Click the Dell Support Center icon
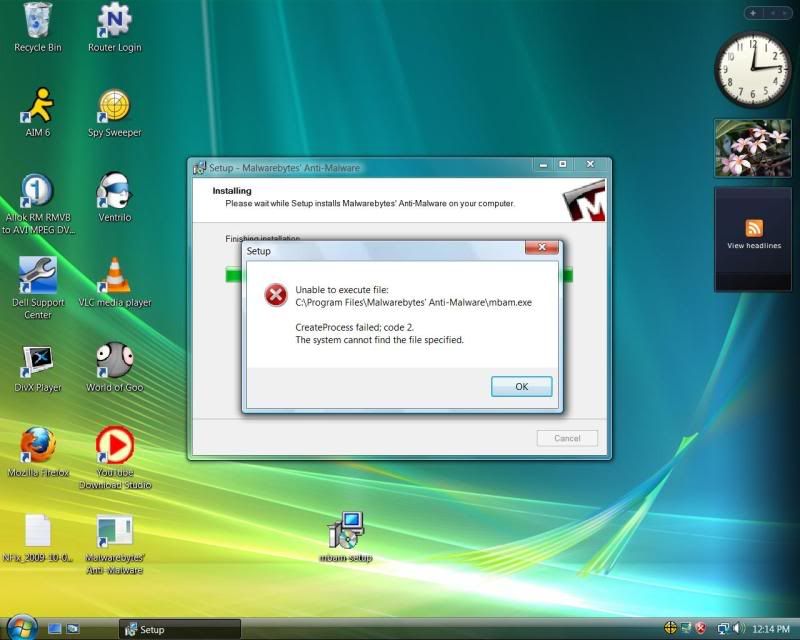 pyautogui.click(x=38, y=288)
